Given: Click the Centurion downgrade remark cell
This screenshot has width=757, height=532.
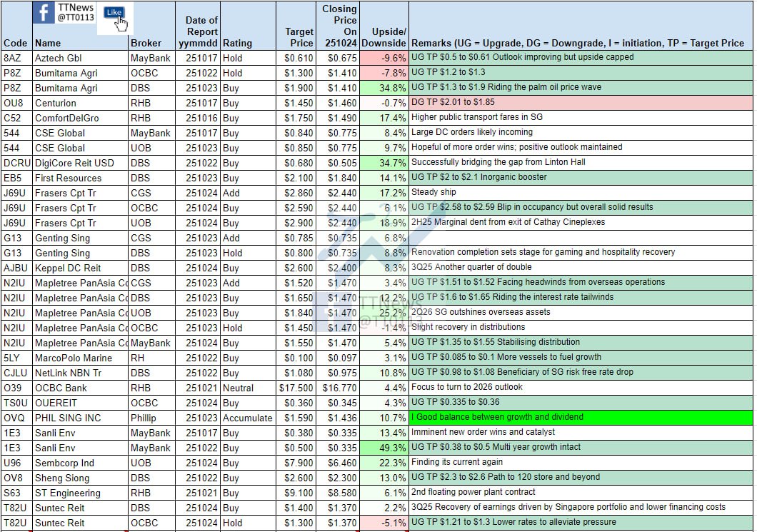Looking at the screenshot, I should 581,103.
